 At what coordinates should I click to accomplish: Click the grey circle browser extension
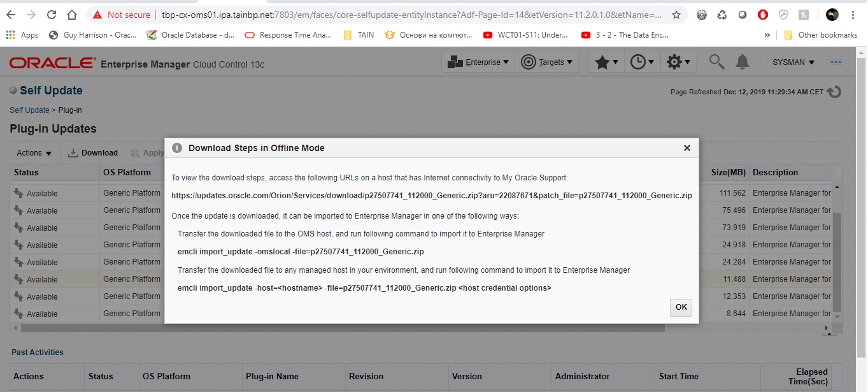point(743,15)
